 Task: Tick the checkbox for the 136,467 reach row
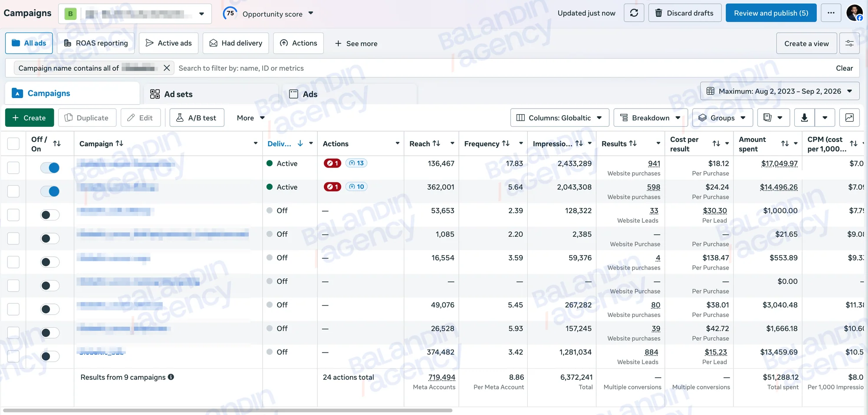13,168
